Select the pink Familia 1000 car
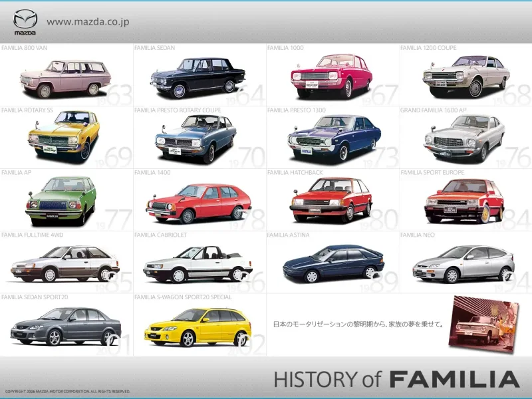 [x=331, y=76]
